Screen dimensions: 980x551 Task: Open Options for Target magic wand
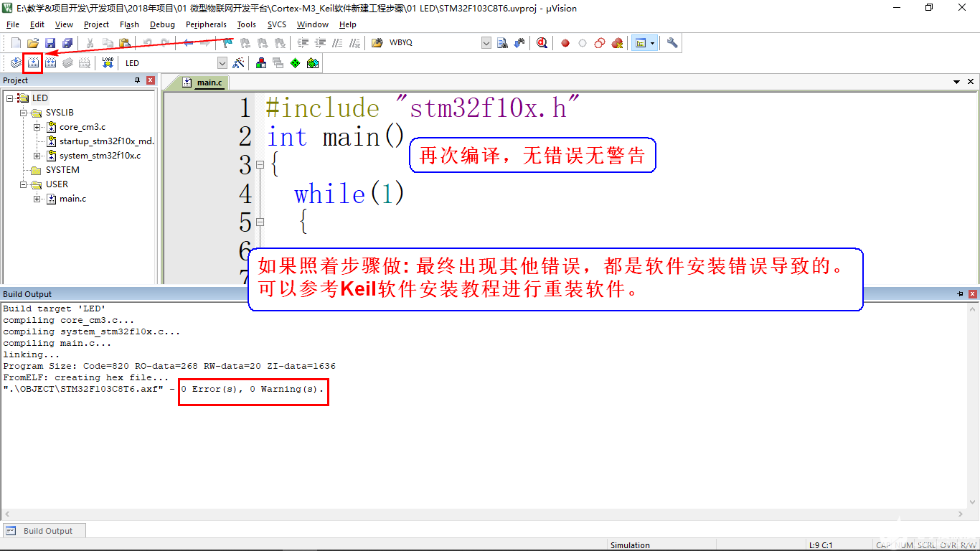click(239, 63)
